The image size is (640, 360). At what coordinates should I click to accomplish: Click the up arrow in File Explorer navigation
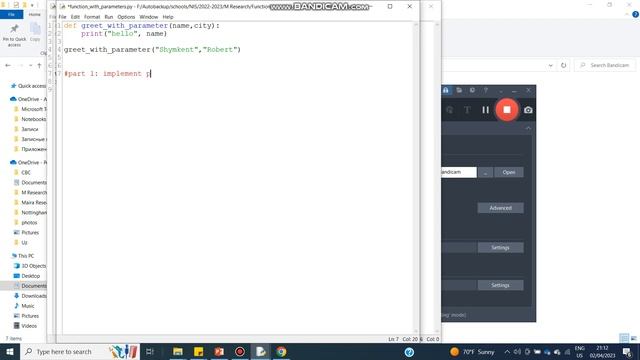tap(39, 65)
